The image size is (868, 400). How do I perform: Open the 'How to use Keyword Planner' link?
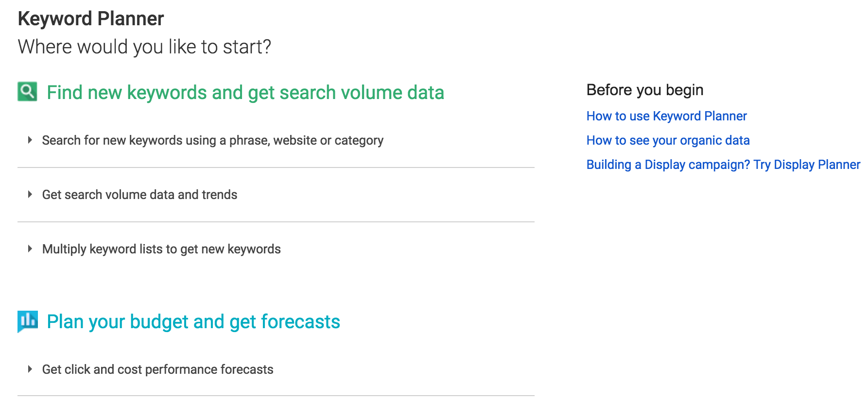click(x=666, y=116)
